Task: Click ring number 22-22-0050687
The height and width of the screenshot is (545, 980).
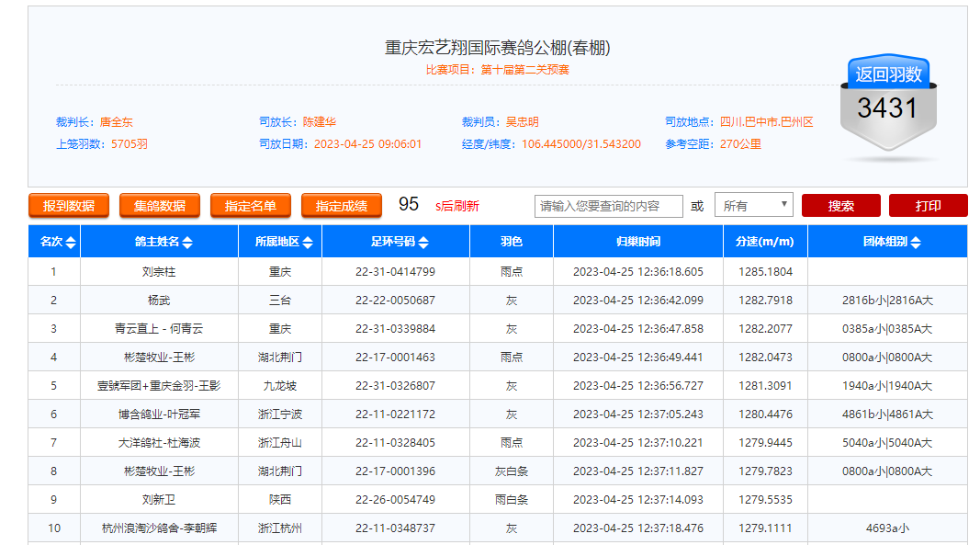Action: (395, 301)
